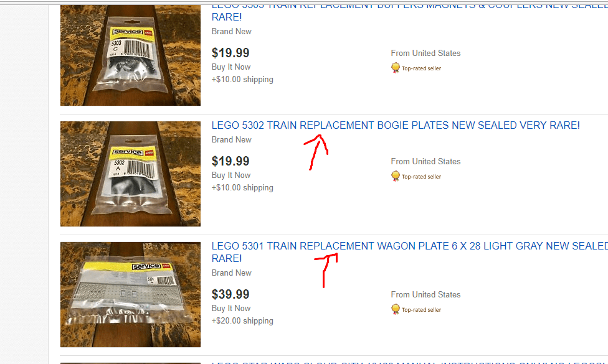Click Brand New label under the 5302 title
The width and height of the screenshot is (608, 364).
coord(232,140)
